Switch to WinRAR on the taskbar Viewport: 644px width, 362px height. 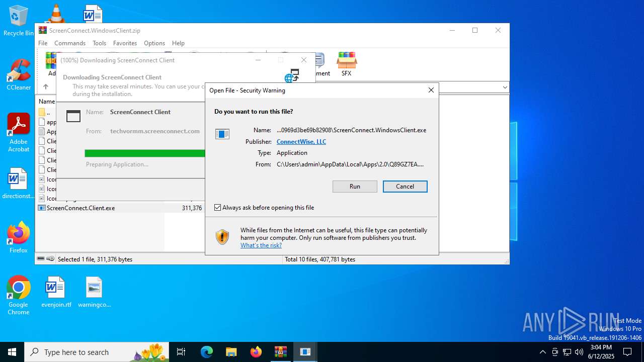(x=280, y=352)
